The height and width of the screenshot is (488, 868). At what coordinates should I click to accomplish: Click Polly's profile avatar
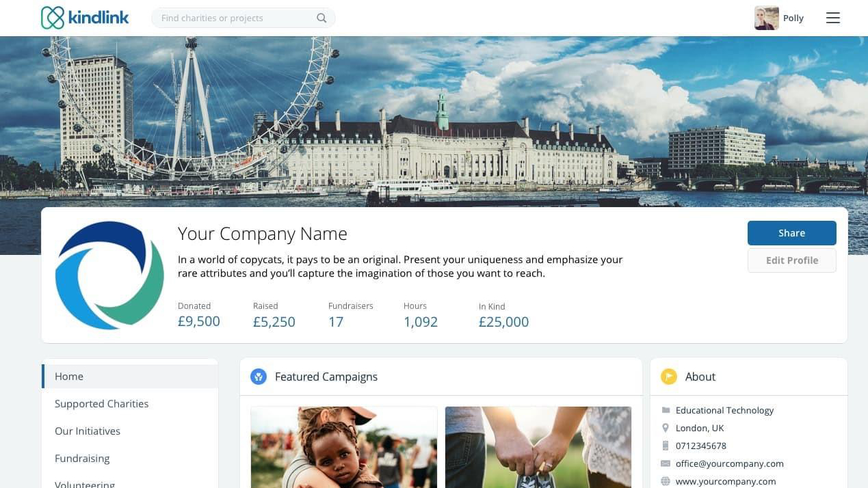[x=766, y=18]
